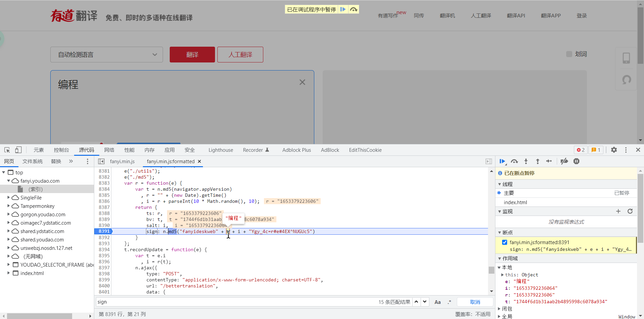Open the fanyi.min.js file tab

coord(122,162)
